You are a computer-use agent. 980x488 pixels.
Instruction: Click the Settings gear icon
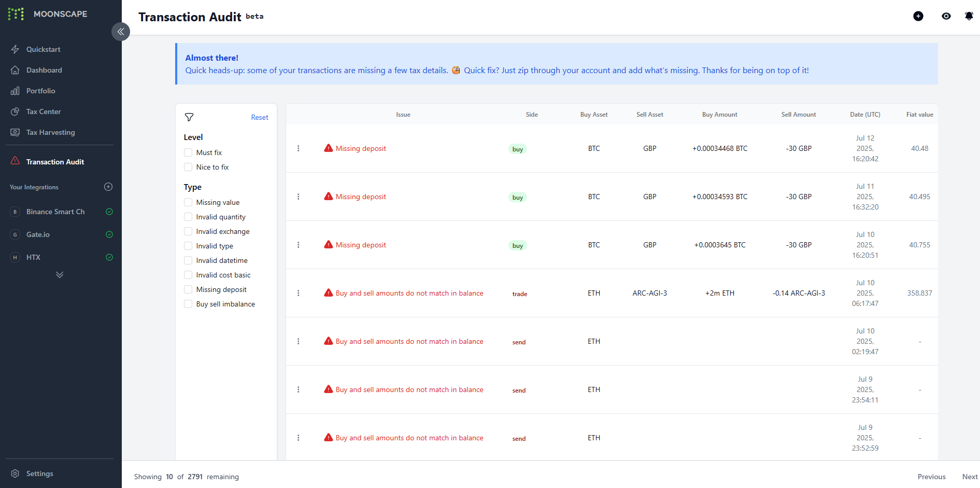click(15, 473)
